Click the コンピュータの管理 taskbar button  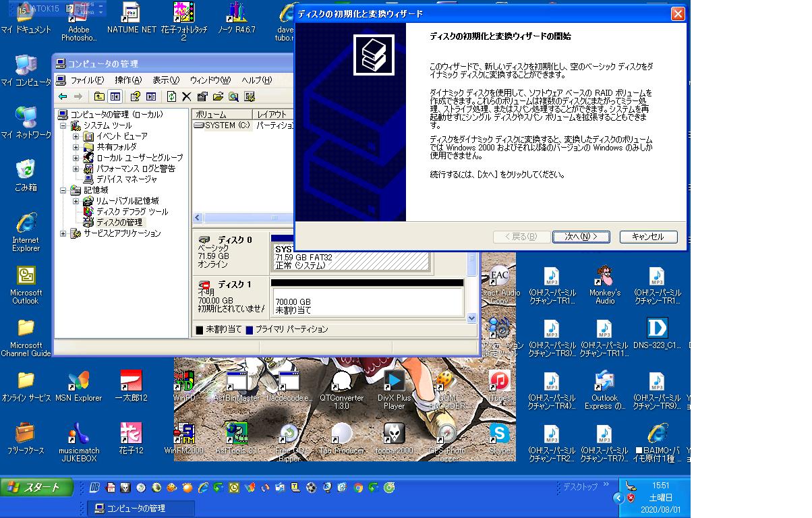pos(142,508)
